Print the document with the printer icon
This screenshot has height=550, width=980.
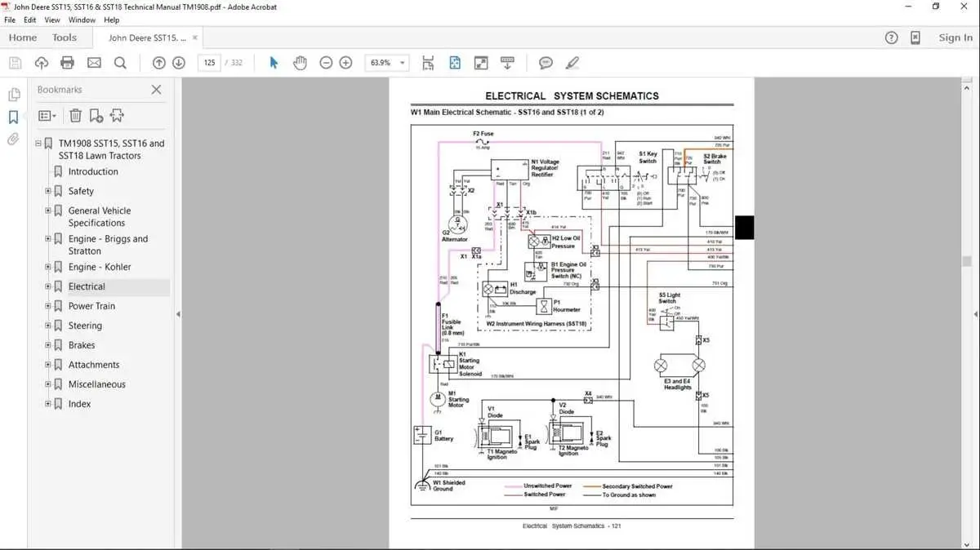pos(68,63)
